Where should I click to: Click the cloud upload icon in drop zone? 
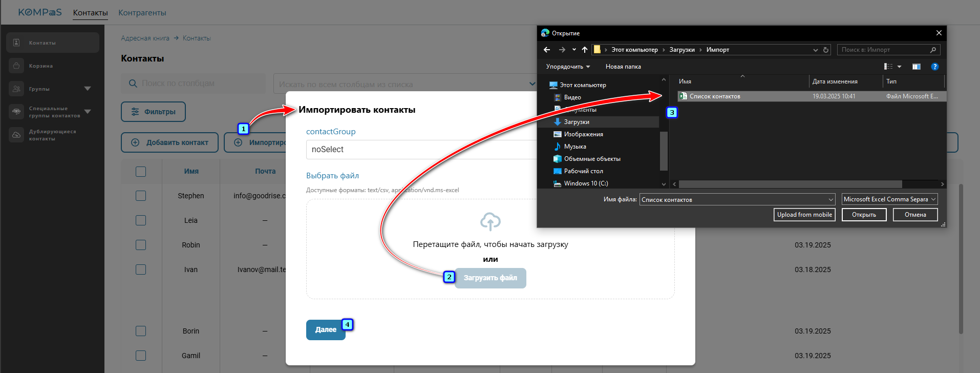(491, 221)
